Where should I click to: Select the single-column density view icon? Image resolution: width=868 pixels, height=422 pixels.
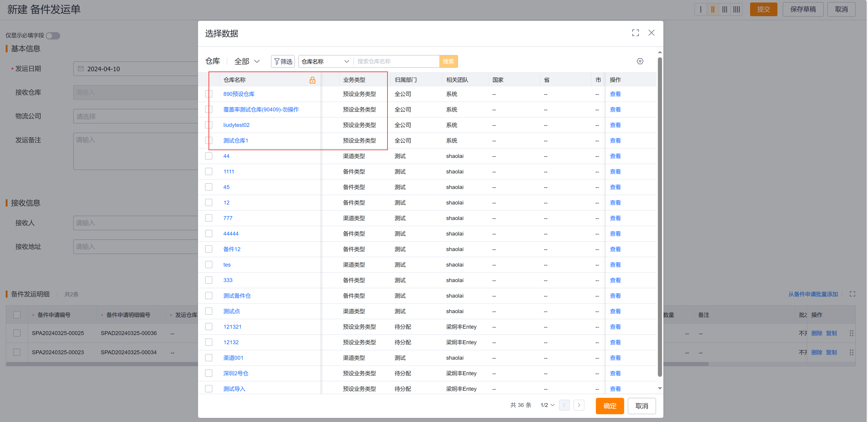point(701,9)
